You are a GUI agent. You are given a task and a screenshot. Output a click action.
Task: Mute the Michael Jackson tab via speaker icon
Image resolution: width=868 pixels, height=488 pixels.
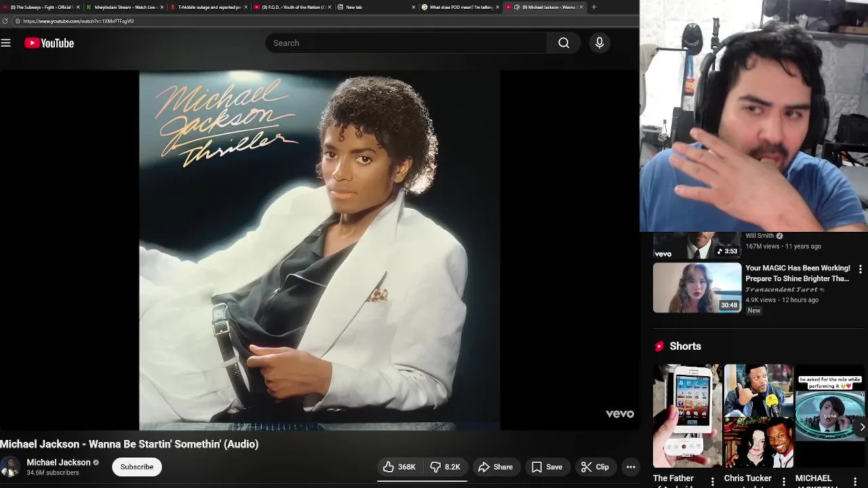pos(517,7)
